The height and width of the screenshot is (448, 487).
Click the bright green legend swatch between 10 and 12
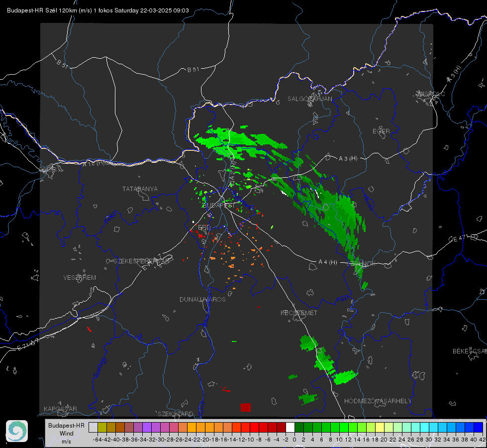(x=344, y=427)
